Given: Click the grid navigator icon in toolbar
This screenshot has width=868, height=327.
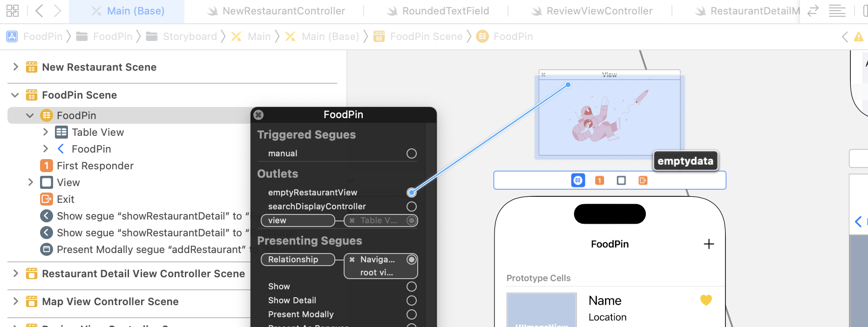Looking at the screenshot, I should [13, 11].
